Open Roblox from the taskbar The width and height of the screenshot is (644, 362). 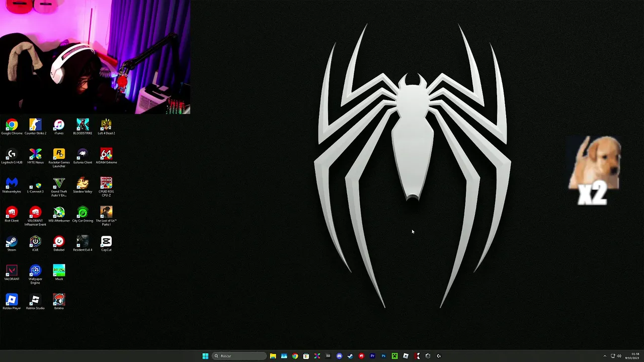pyautogui.click(x=406, y=356)
